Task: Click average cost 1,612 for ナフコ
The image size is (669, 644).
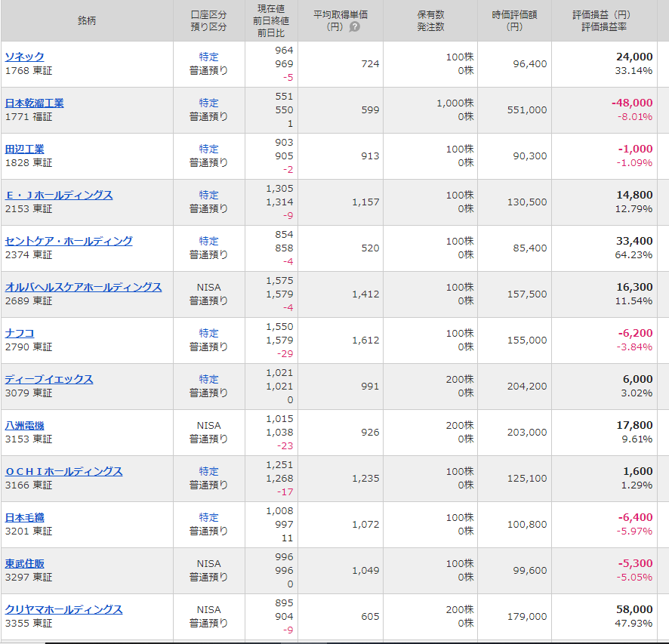Action: pos(365,340)
